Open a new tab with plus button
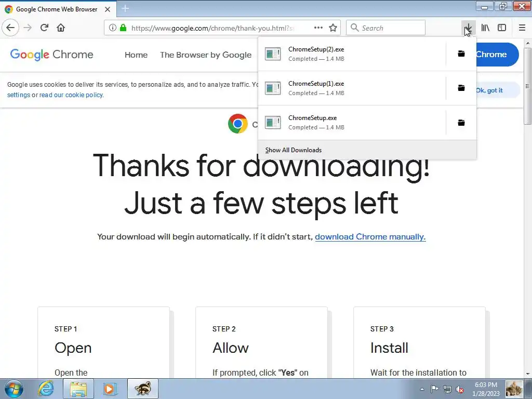Image resolution: width=532 pixels, height=399 pixels. pyautogui.click(x=125, y=8)
